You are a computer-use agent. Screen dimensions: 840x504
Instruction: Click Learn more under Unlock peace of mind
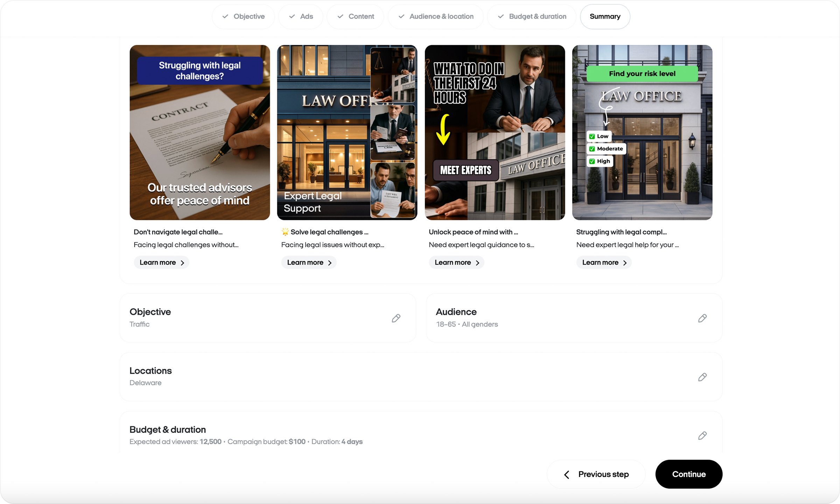click(x=456, y=262)
